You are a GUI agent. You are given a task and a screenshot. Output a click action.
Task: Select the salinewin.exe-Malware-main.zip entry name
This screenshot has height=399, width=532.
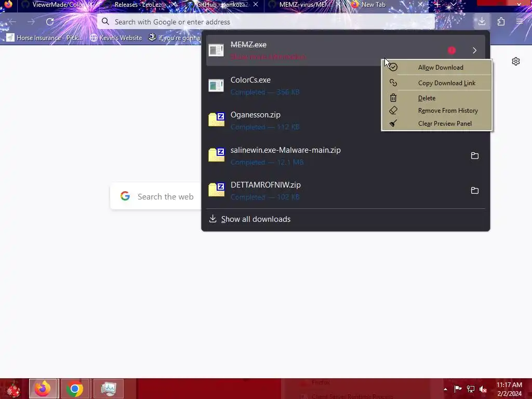[286, 150]
